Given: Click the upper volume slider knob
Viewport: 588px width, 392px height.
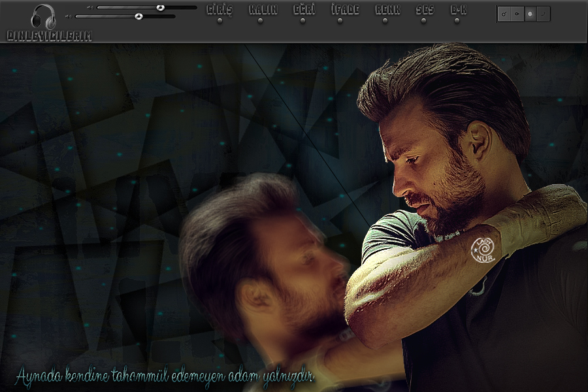Looking at the screenshot, I should coord(160,7).
